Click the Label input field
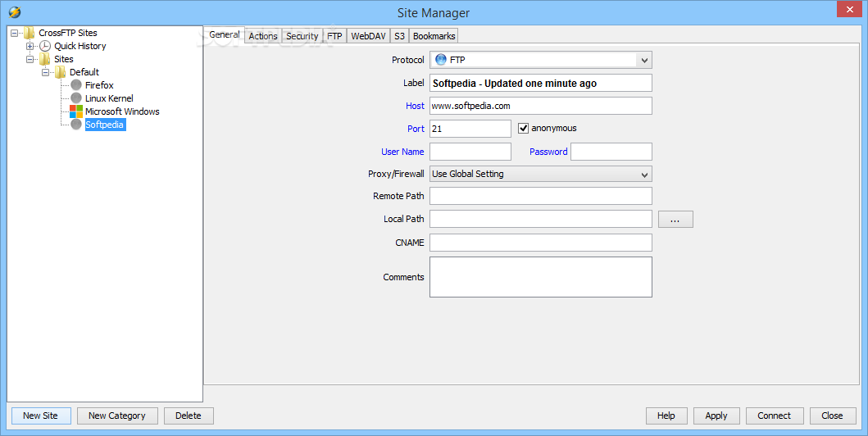868x436 pixels. (541, 83)
